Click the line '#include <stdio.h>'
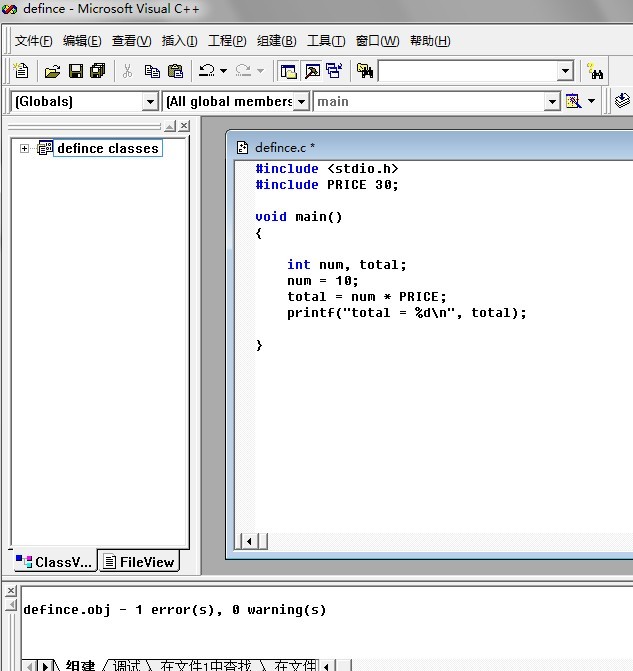The image size is (633, 671). (327, 169)
